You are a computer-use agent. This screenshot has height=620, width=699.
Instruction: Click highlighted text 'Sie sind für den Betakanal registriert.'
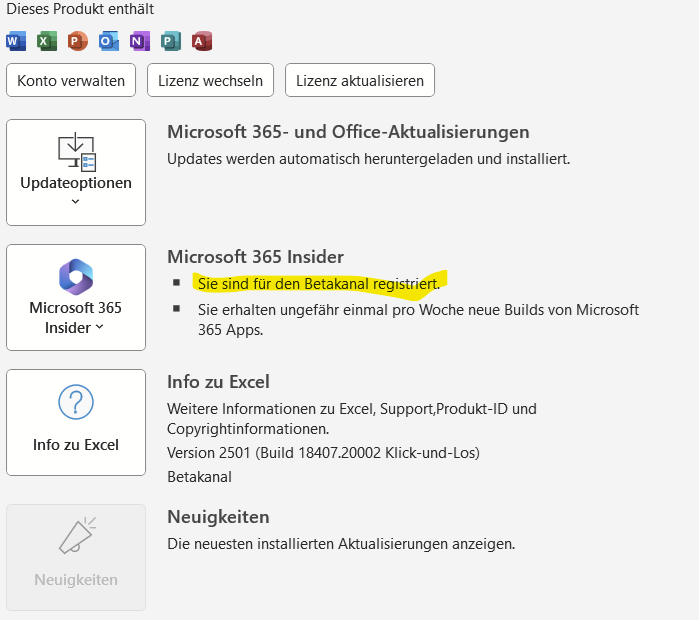pyautogui.click(x=319, y=284)
